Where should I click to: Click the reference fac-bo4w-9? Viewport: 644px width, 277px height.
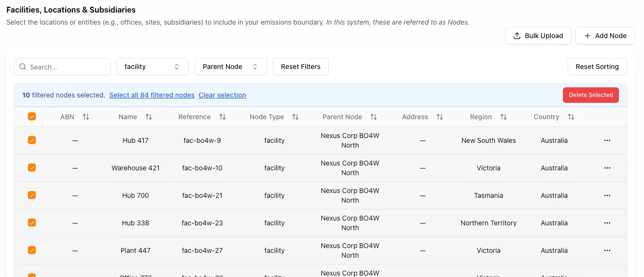pyautogui.click(x=202, y=140)
